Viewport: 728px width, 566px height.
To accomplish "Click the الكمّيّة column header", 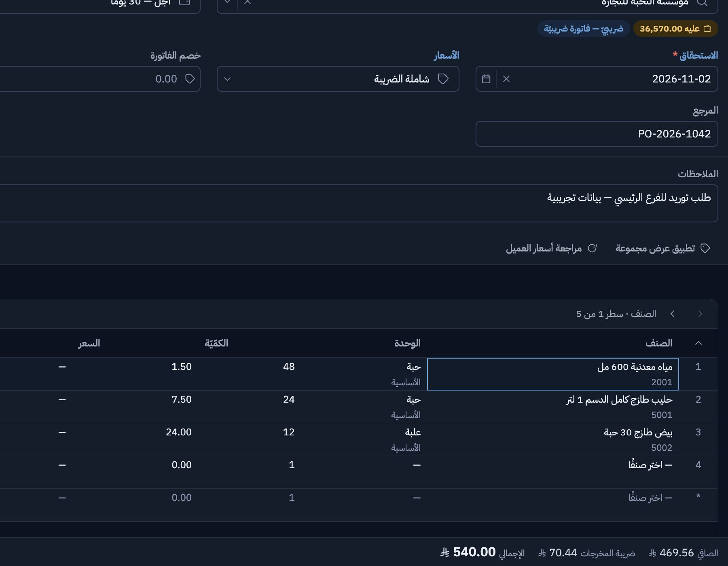I will [x=216, y=343].
